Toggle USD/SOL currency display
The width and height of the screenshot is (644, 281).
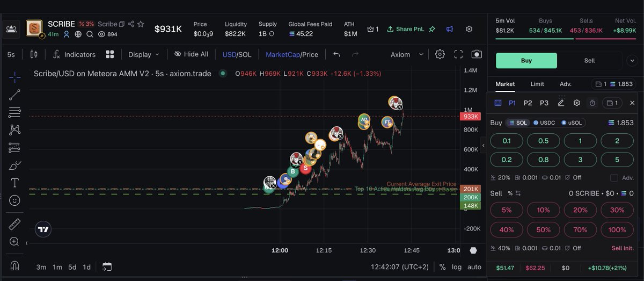coord(237,54)
